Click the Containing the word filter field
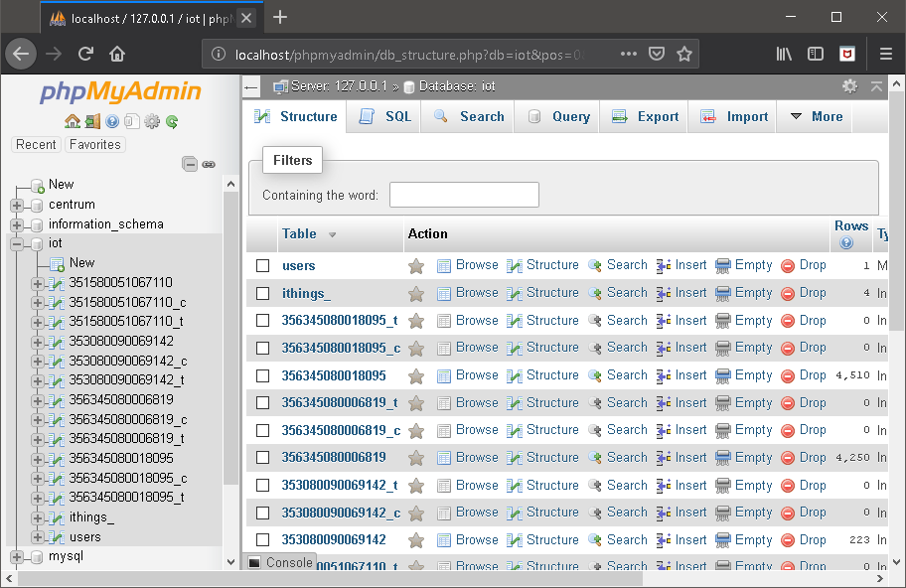Screen dimensions: 906x588 [x=464, y=195]
